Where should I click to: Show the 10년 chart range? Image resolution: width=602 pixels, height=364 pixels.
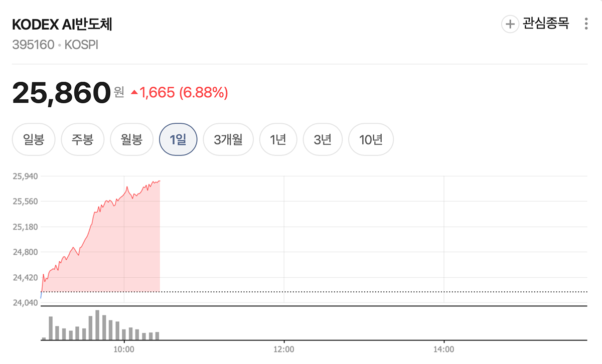[x=371, y=139]
